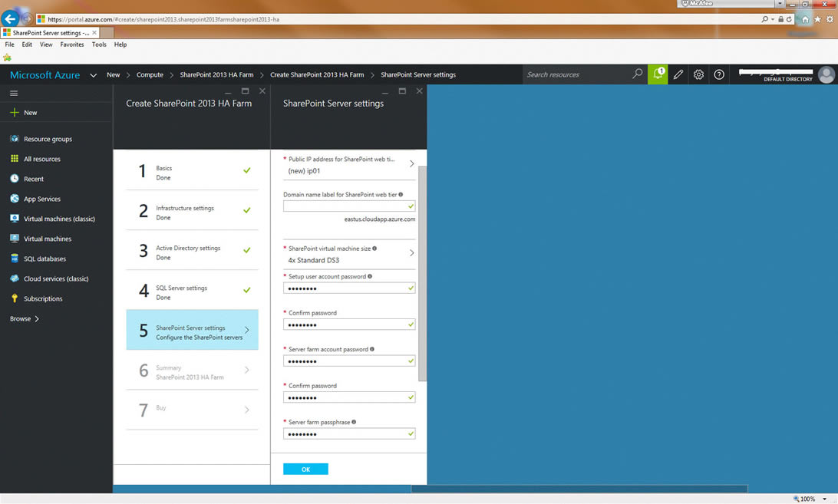Open Virtual machines sidebar icon
The image size is (838, 504).
pyautogui.click(x=15, y=239)
